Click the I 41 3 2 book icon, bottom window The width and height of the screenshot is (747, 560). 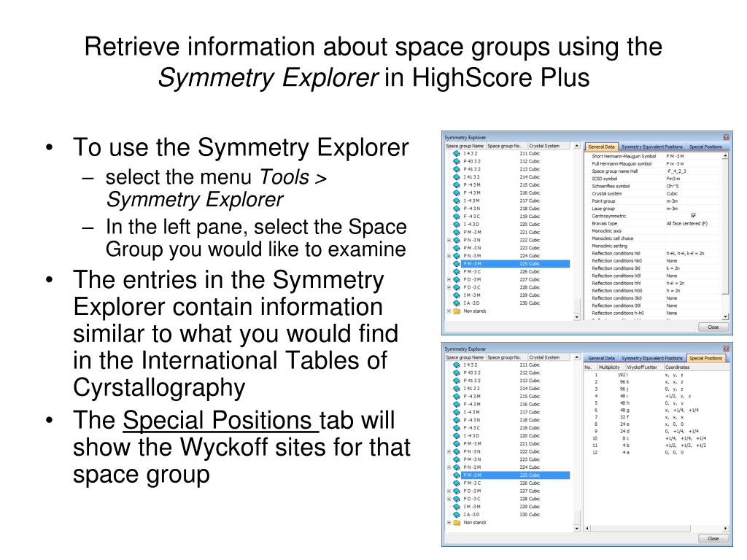tap(457, 389)
